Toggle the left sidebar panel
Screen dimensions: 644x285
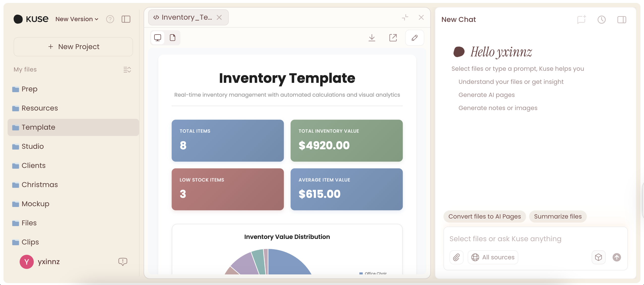pyautogui.click(x=126, y=19)
